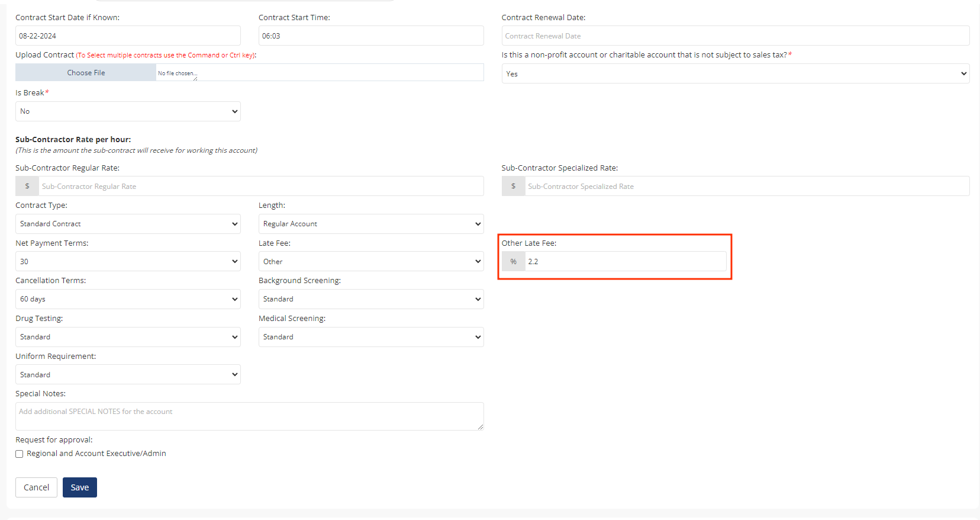Click the percent icon before Other Late Fee

click(x=514, y=261)
